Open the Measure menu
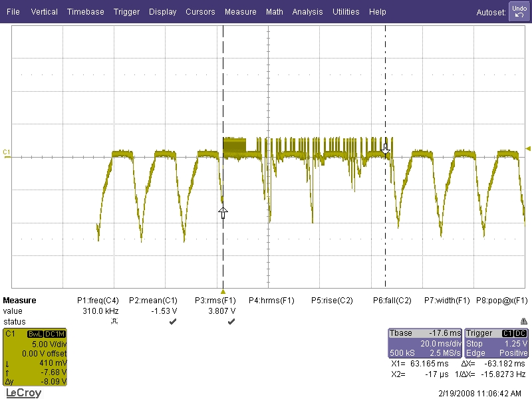The width and height of the screenshot is (532, 399). [240, 12]
